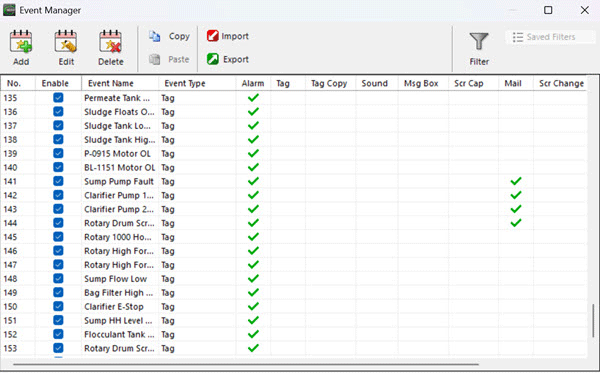Select the Sump Flow Low row
Screen dimensions: 600x373
(293, 279)
